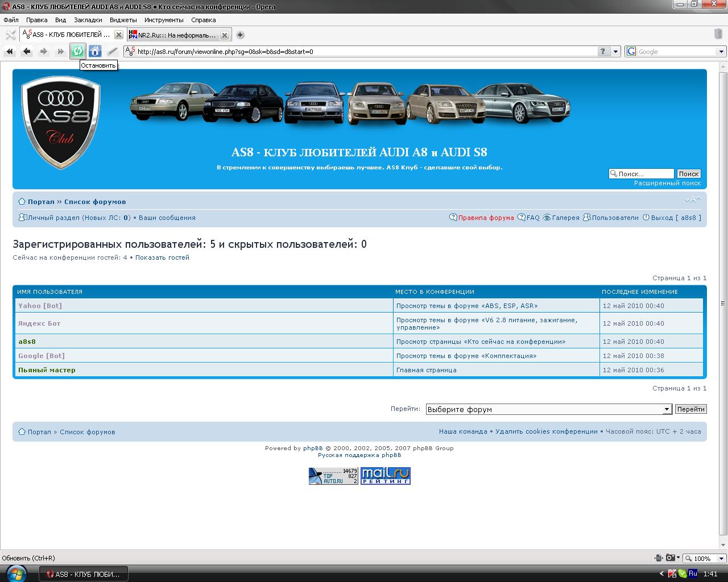Expand the zoom 100% dropdown
This screenshot has height=582, width=728.
click(x=722, y=559)
